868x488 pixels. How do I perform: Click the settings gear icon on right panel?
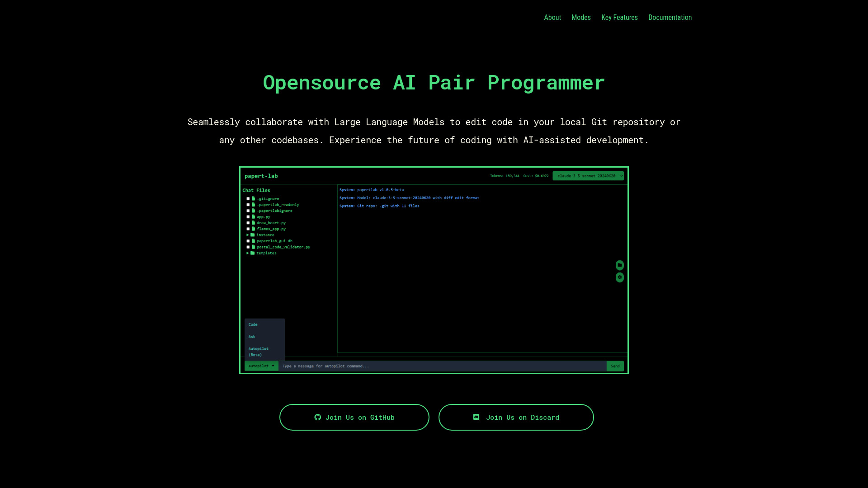point(620,277)
